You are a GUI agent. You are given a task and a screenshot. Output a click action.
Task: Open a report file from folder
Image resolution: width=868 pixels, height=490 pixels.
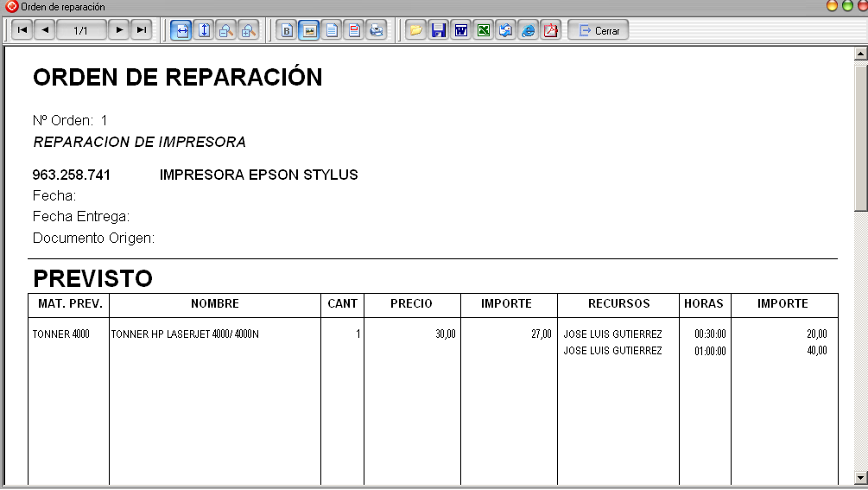click(x=415, y=30)
